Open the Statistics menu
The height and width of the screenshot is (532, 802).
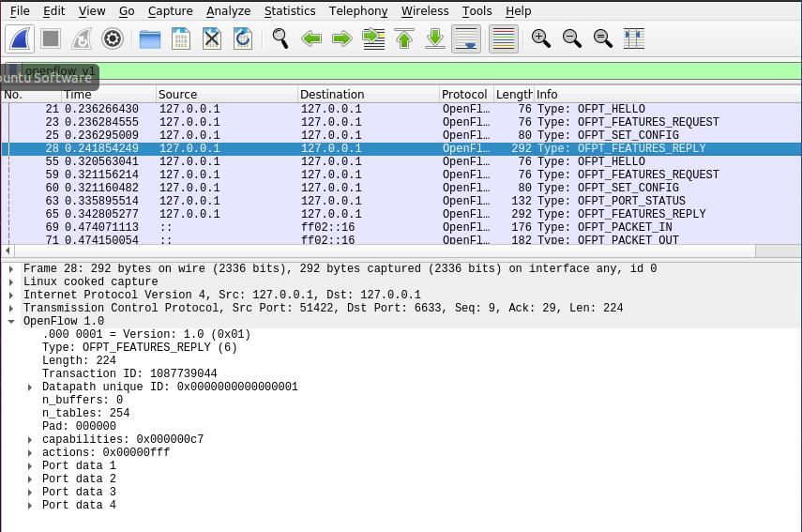coord(290,10)
